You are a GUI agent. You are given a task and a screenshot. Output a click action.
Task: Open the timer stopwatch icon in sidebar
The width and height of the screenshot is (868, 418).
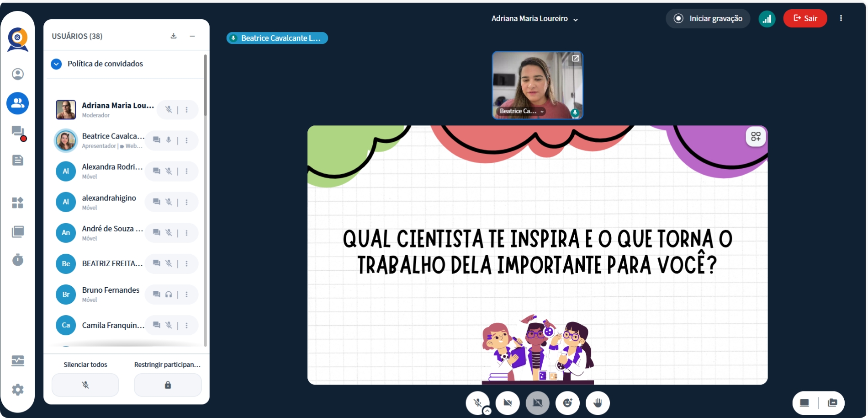[18, 260]
